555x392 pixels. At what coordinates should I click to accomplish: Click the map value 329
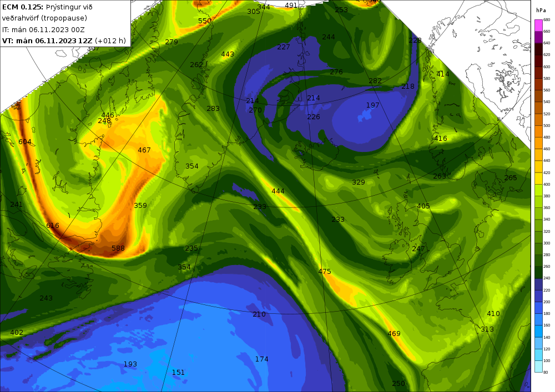coord(358,182)
